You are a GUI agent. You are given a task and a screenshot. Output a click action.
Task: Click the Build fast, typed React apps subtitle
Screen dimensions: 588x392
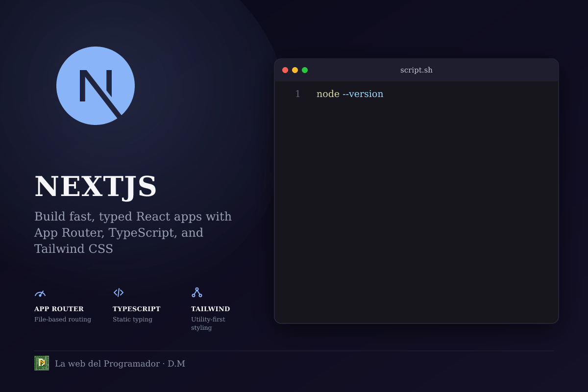[133, 233]
